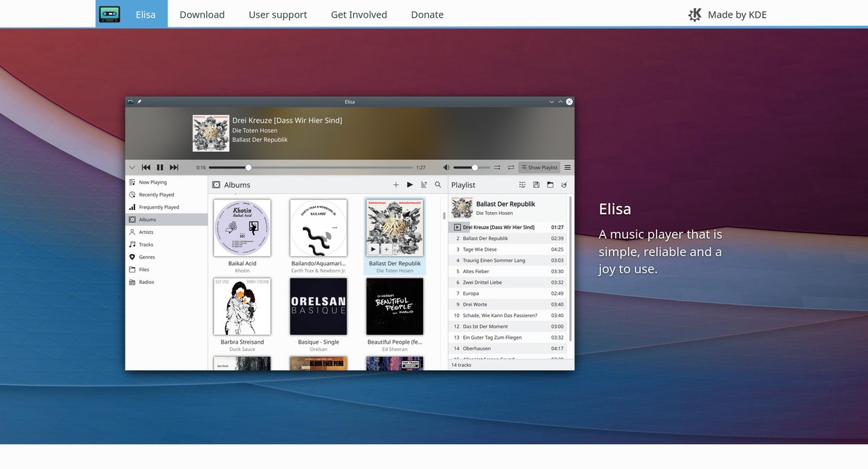Open the Baikal Acid album cover
Image resolution: width=868 pixels, height=469 pixels.
[x=242, y=228]
